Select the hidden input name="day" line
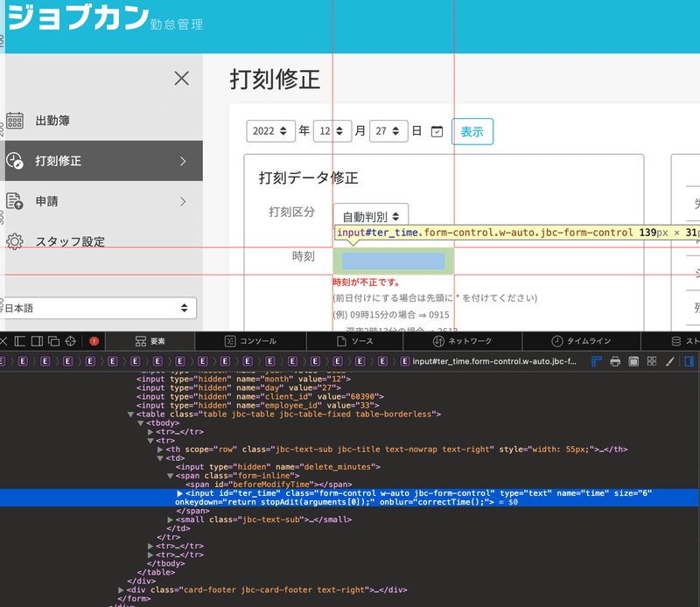This screenshot has height=607, width=700. pos(238,387)
